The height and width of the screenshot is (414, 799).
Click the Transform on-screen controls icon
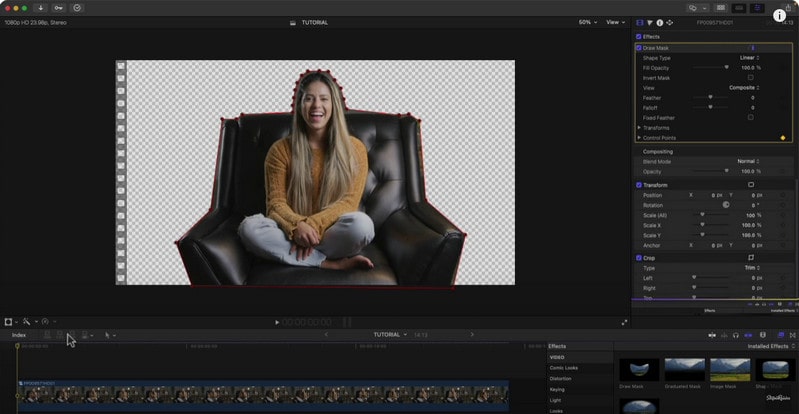pos(751,185)
